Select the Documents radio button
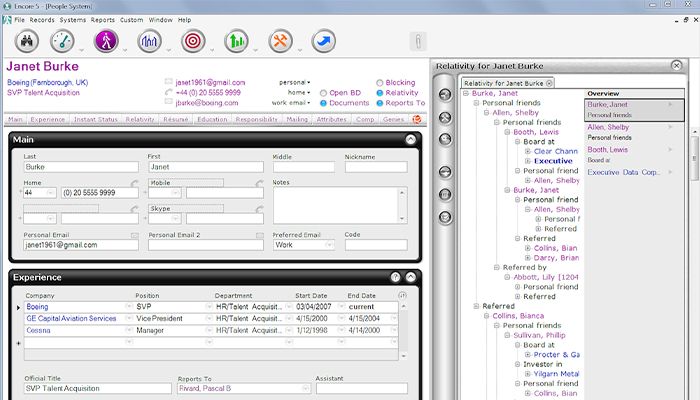 (x=323, y=102)
